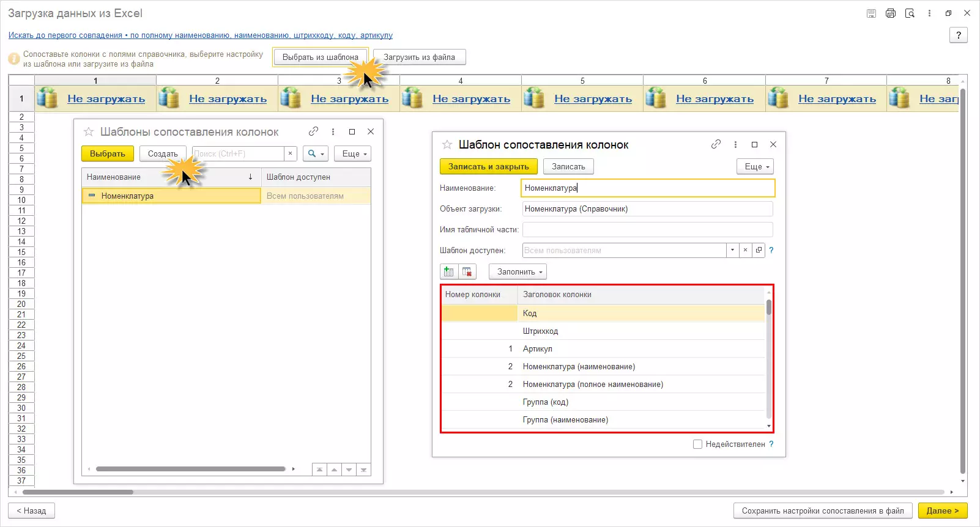Get link icon in the templates list window
This screenshot has height=527, width=980.
314,131
